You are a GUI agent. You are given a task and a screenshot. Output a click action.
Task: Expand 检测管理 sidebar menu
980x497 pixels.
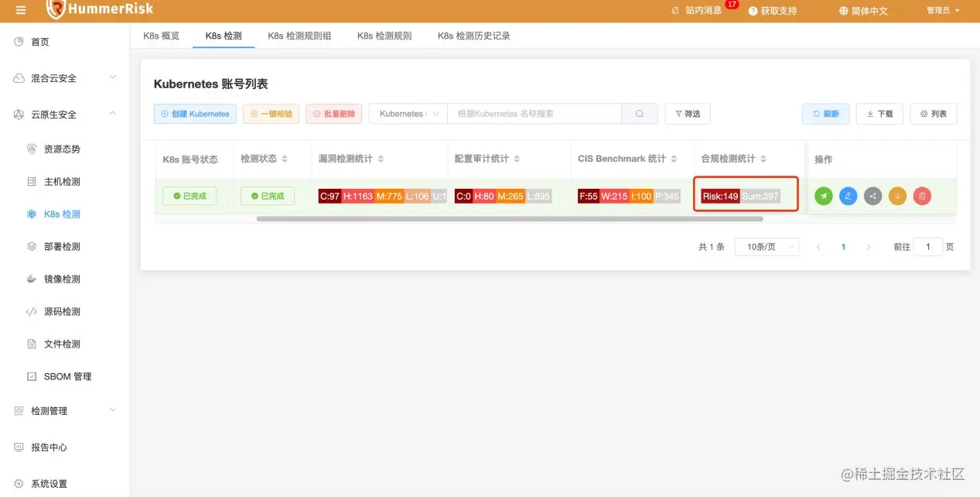(65, 410)
